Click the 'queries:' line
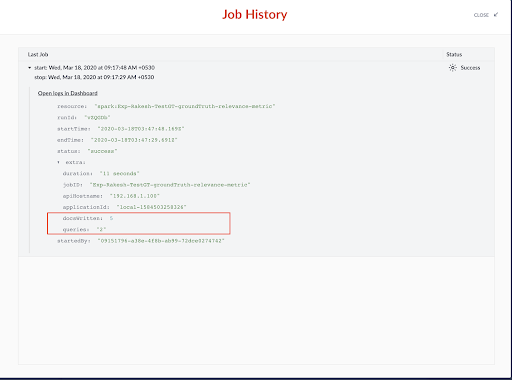 tap(84, 230)
